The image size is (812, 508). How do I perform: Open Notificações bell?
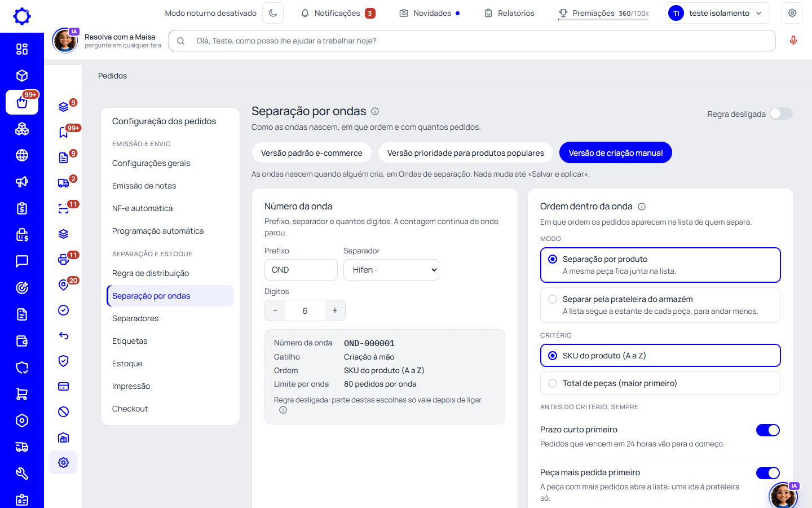pos(337,13)
